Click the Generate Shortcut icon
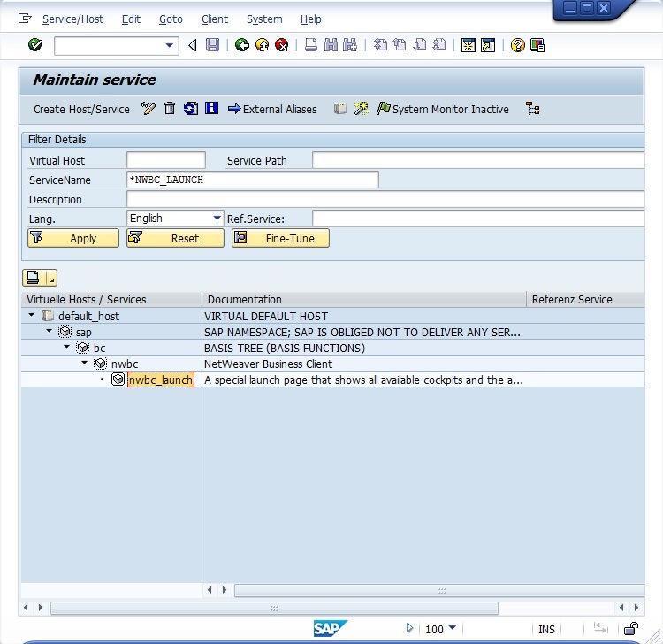 [488, 45]
